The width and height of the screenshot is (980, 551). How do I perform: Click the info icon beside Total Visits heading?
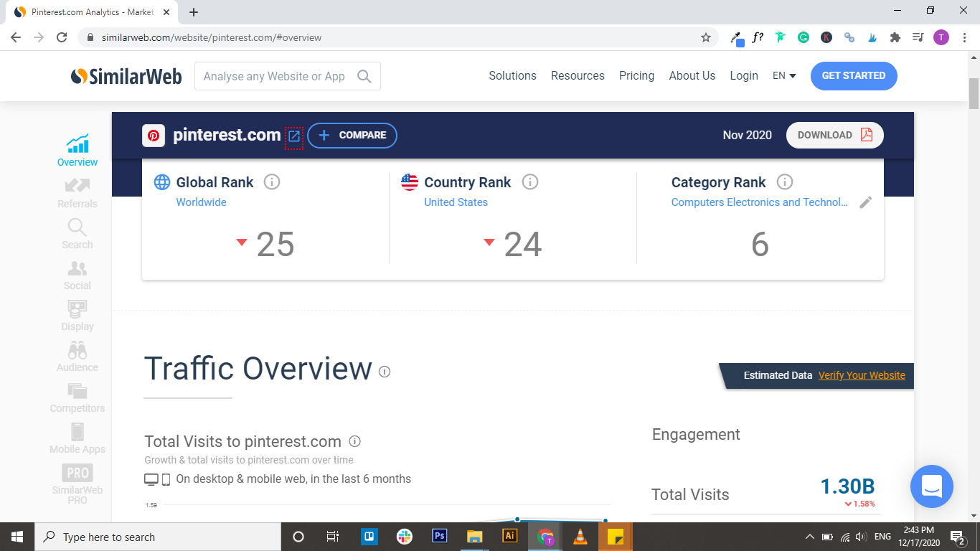click(354, 441)
